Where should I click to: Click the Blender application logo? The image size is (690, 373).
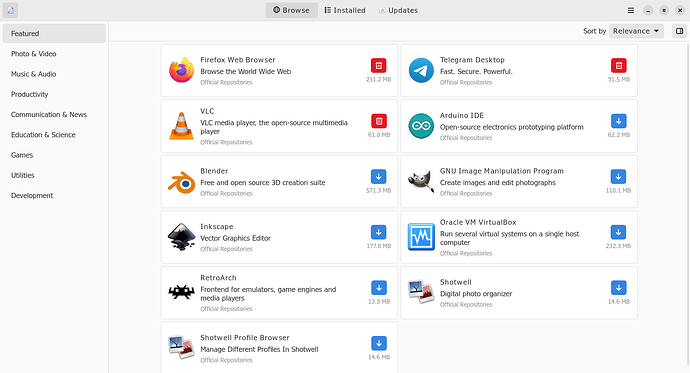coord(181,182)
